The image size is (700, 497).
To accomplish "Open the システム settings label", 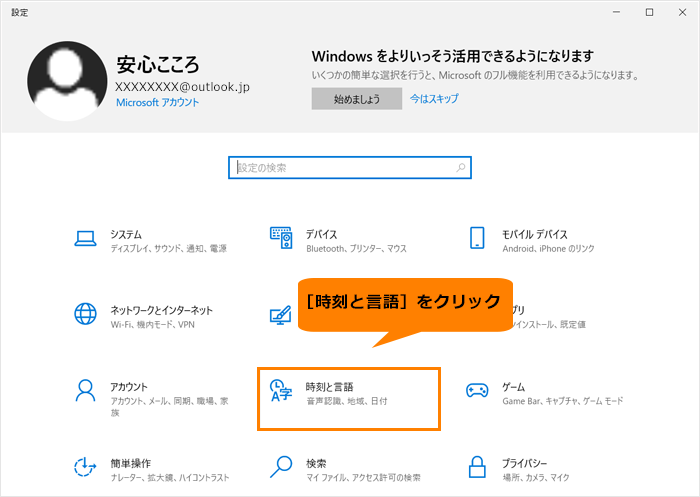I will [x=126, y=234].
